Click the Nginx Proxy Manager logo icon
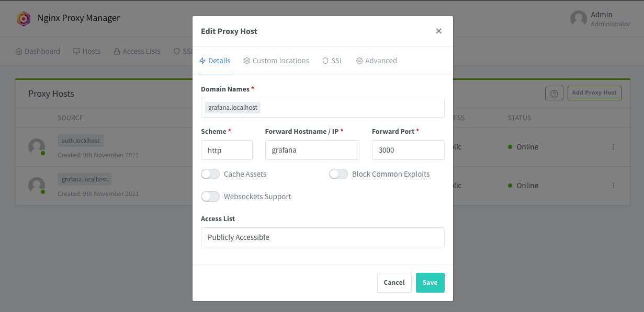This screenshot has height=312, width=644. 24,19
